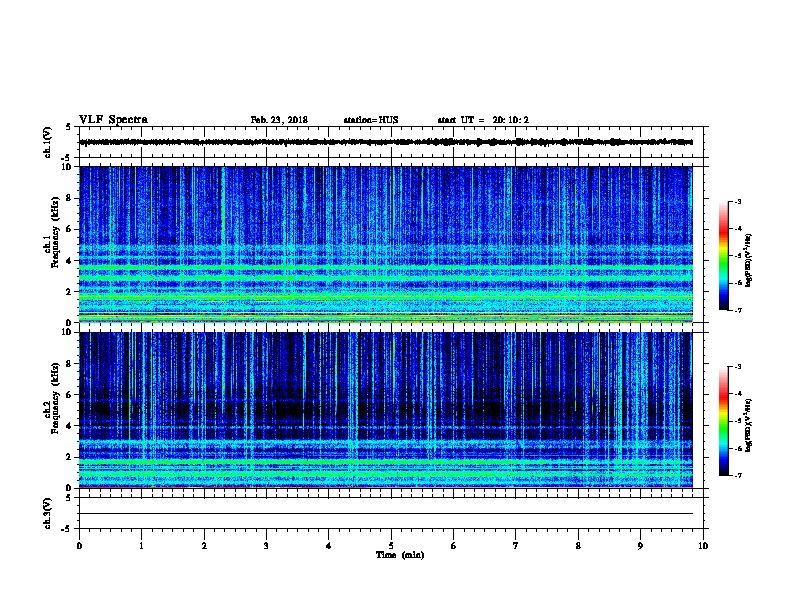Click the "station=HUS" header label
Image resolution: width=792 pixels, height=612 pixels.
coord(371,120)
